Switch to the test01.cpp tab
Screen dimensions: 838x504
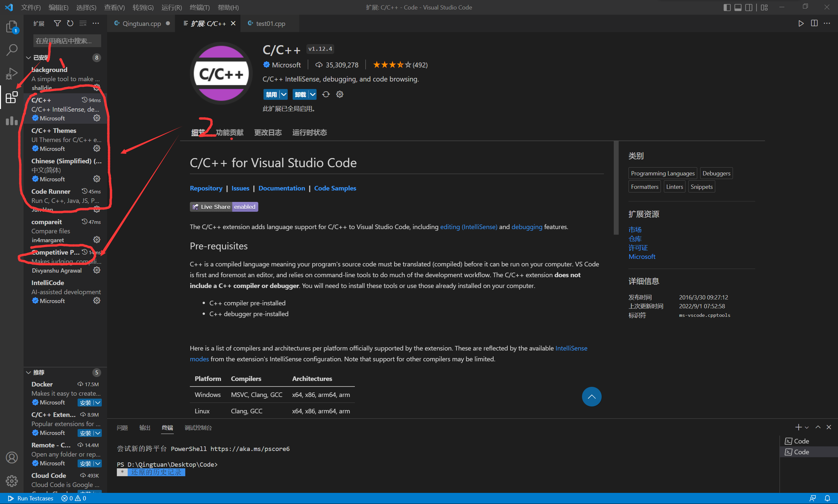pyautogui.click(x=270, y=24)
